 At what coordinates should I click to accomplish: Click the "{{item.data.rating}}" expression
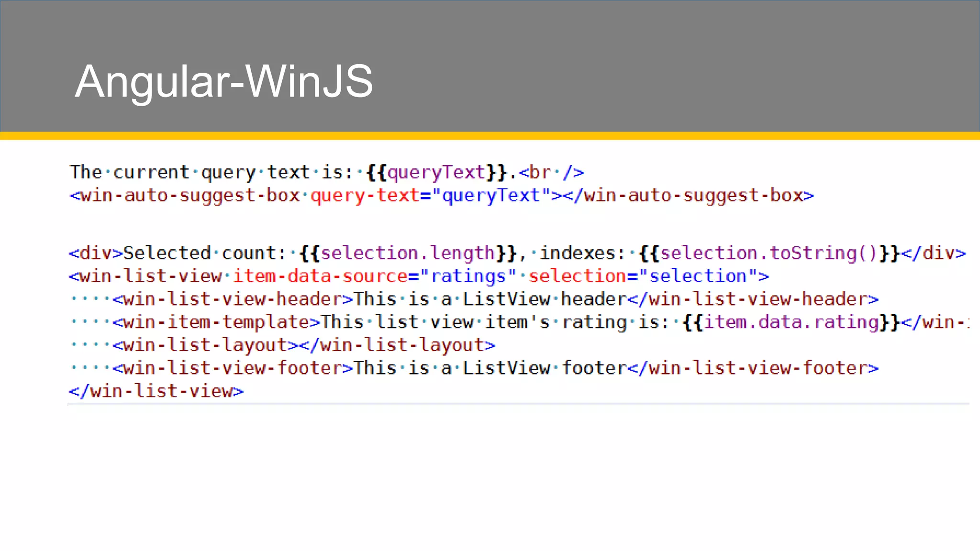click(x=791, y=322)
